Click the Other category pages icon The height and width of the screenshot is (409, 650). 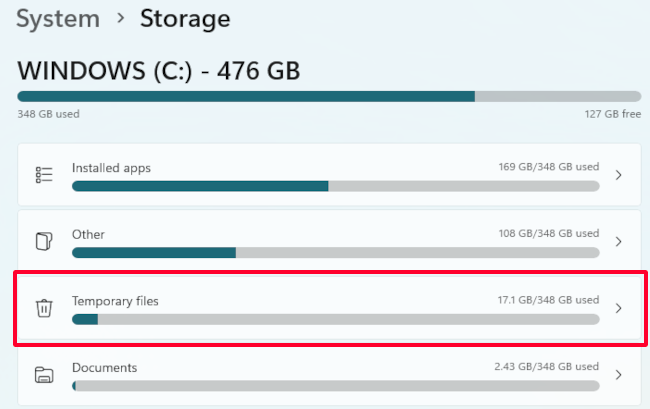point(43,241)
